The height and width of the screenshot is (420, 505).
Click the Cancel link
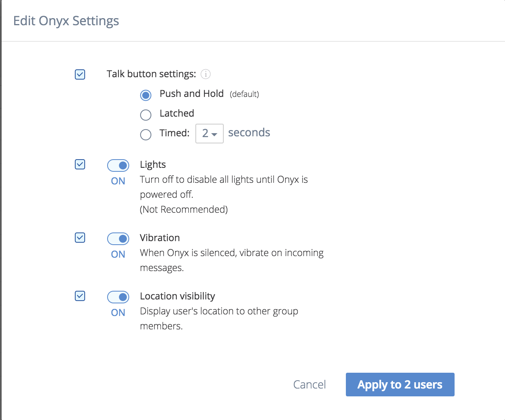[310, 385]
